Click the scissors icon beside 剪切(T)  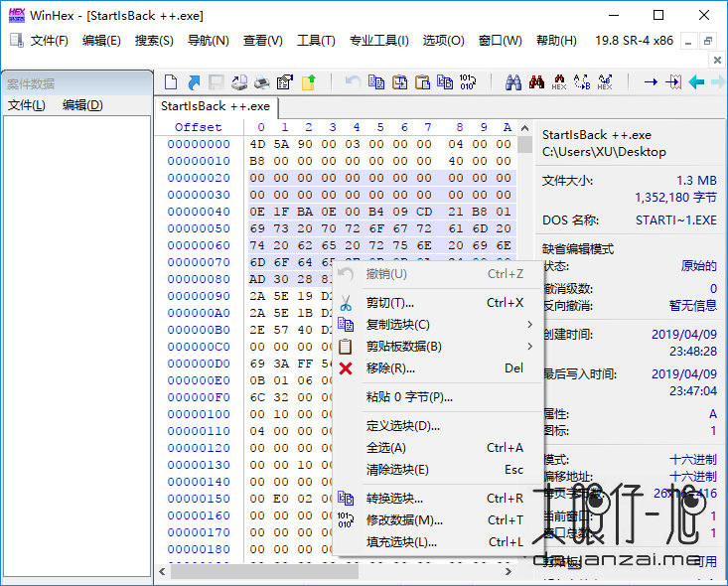346,303
